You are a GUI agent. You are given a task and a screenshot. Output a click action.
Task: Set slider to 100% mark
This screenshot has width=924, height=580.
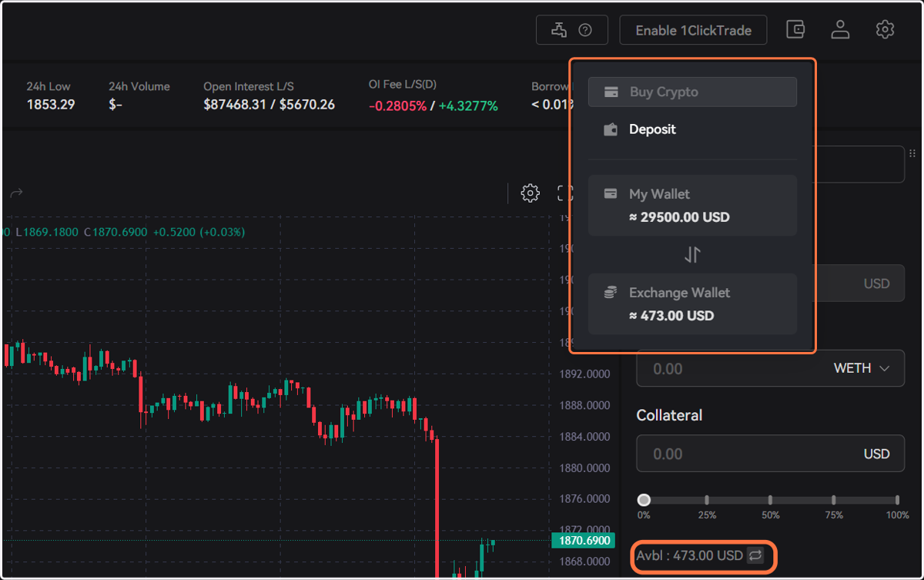point(897,500)
